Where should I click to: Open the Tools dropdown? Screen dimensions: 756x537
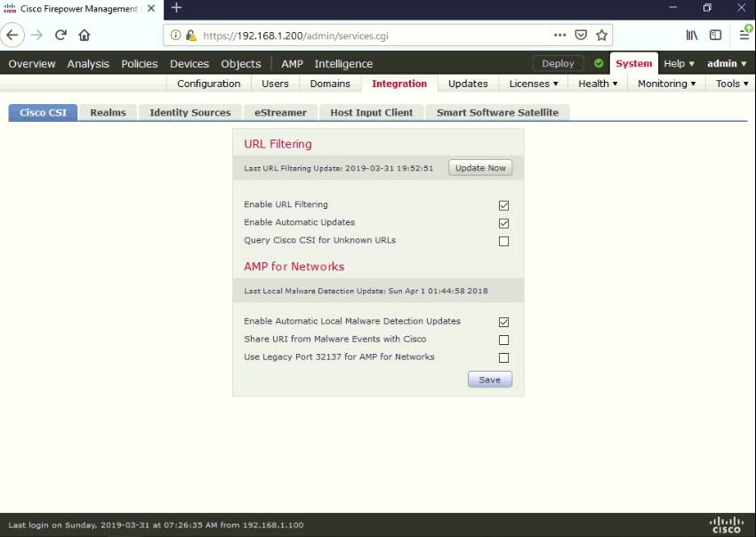(730, 84)
